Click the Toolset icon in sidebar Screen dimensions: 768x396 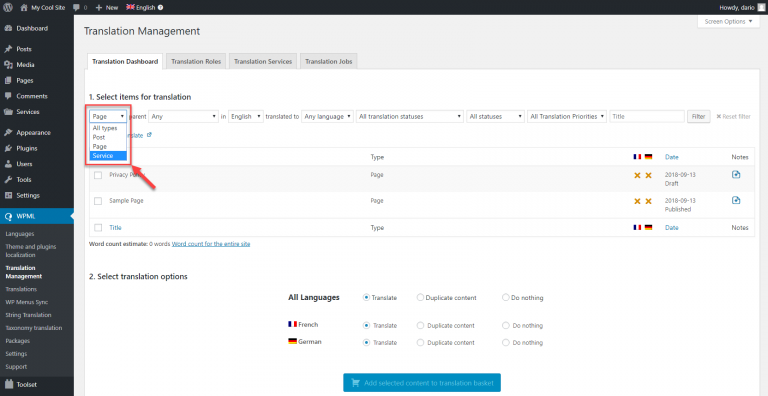(8, 385)
